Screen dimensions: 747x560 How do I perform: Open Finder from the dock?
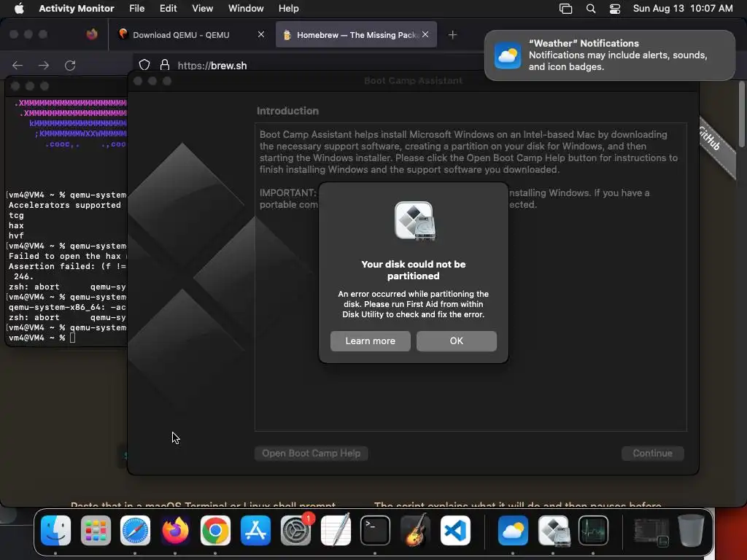(55, 530)
